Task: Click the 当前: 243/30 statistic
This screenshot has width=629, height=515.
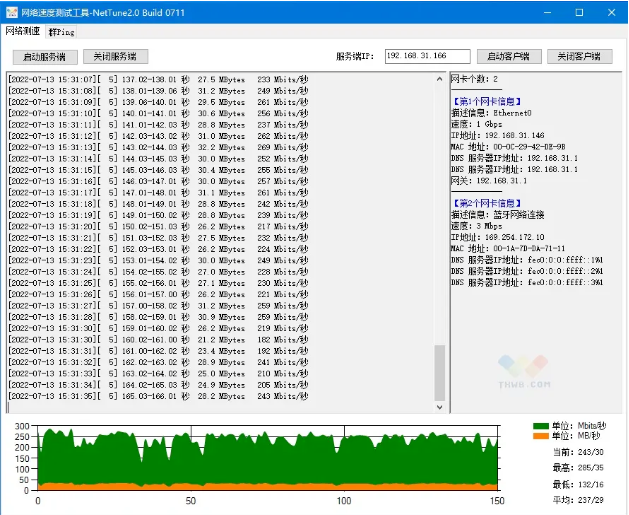Action: [x=578, y=452]
